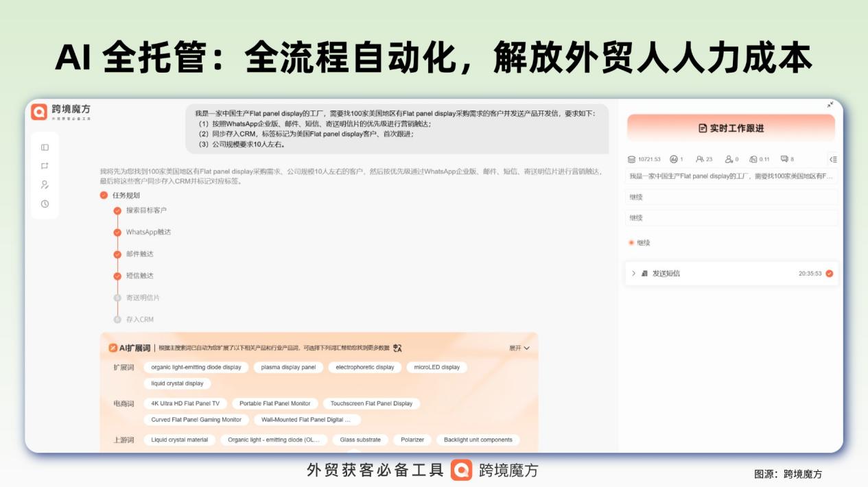Screen dimensions: 868x487
Task: Click the 存入CRM step
Action: pos(140,320)
